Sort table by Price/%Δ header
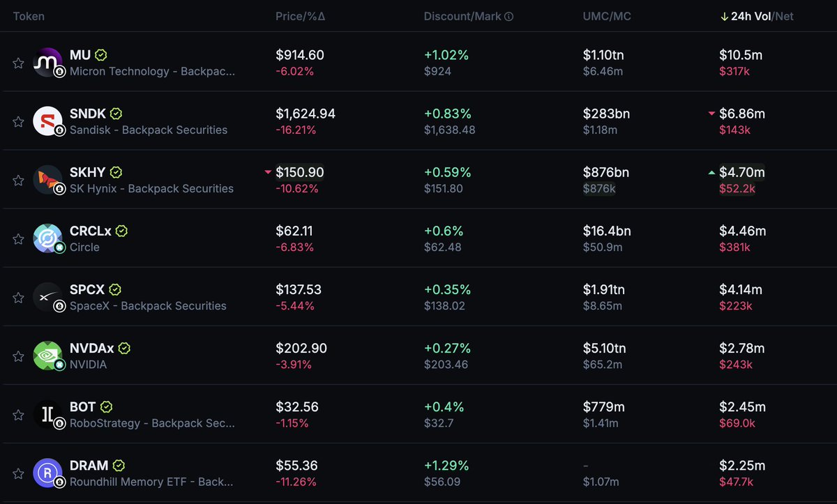 tap(300, 16)
